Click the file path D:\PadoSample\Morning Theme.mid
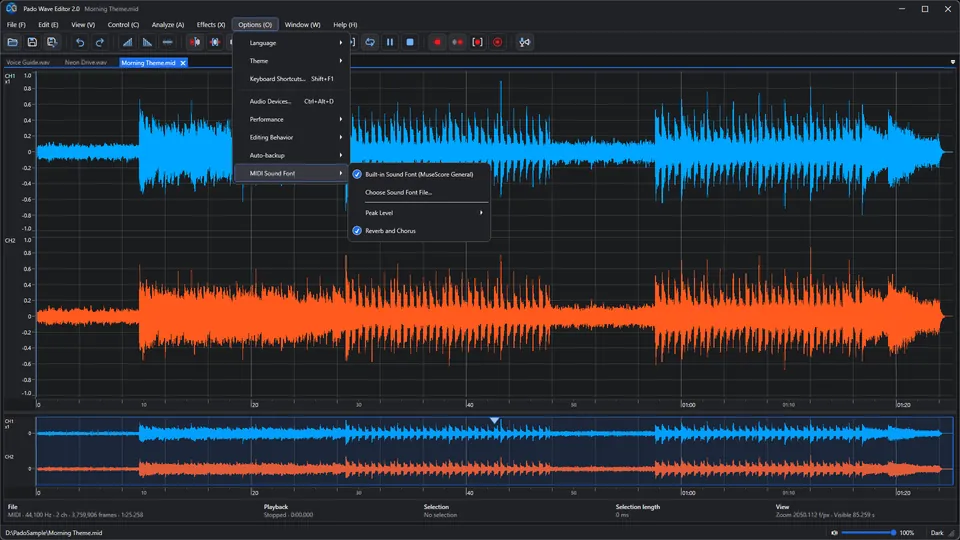 click(54, 533)
